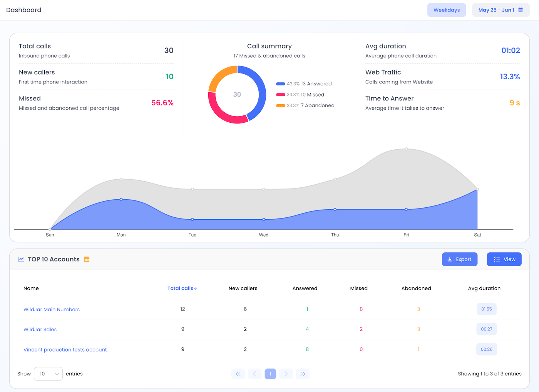Image resolution: width=539 pixels, height=392 pixels.
Task: Go to first page double-chevron
Action: [x=238, y=374]
